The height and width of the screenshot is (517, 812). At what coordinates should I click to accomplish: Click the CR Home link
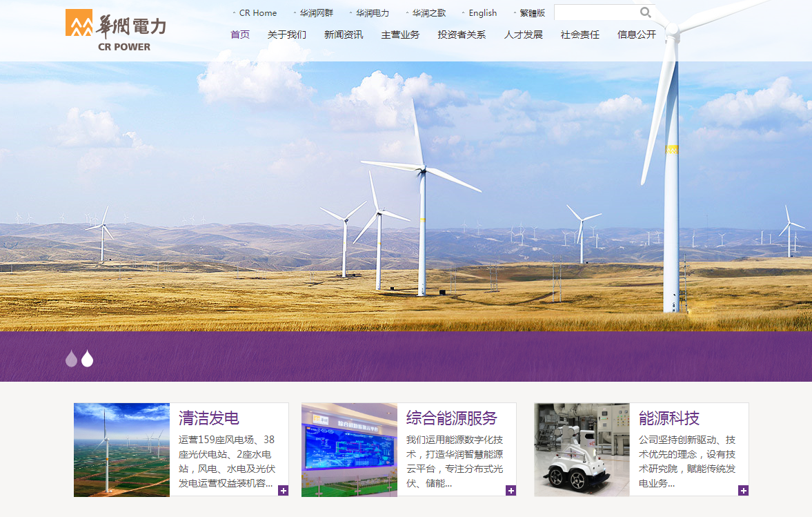click(257, 13)
